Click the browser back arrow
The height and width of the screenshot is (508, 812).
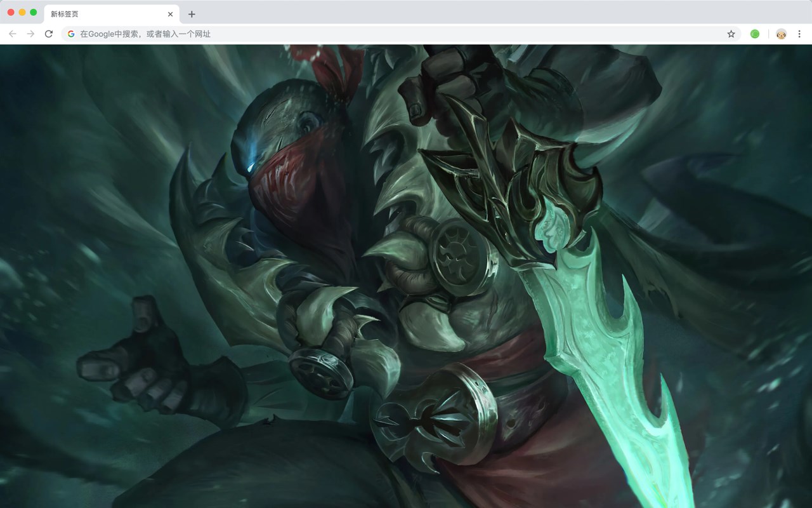point(13,34)
